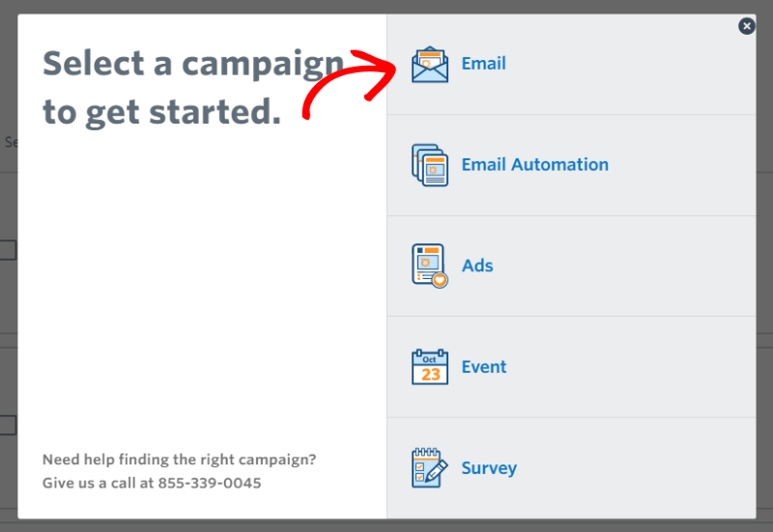Click the Email Automation stacked pages icon
The image size is (773, 532).
430,165
